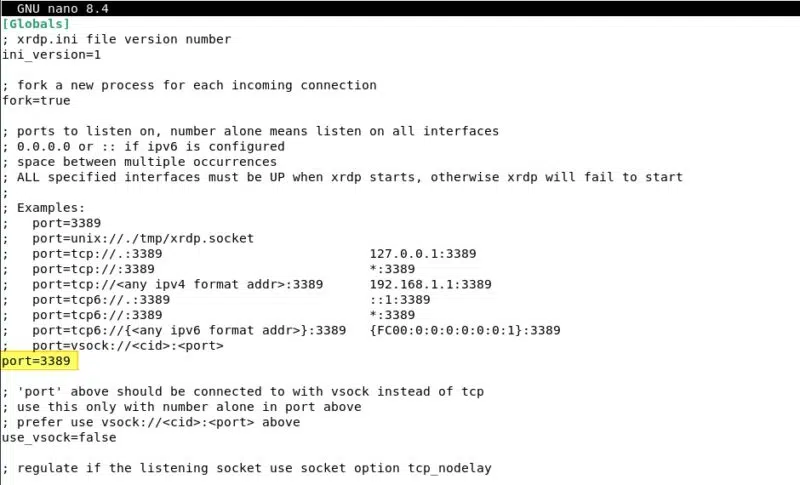Place cursor on the 'ALL specified interfaces' comment
800x485 pixels.
point(342,177)
